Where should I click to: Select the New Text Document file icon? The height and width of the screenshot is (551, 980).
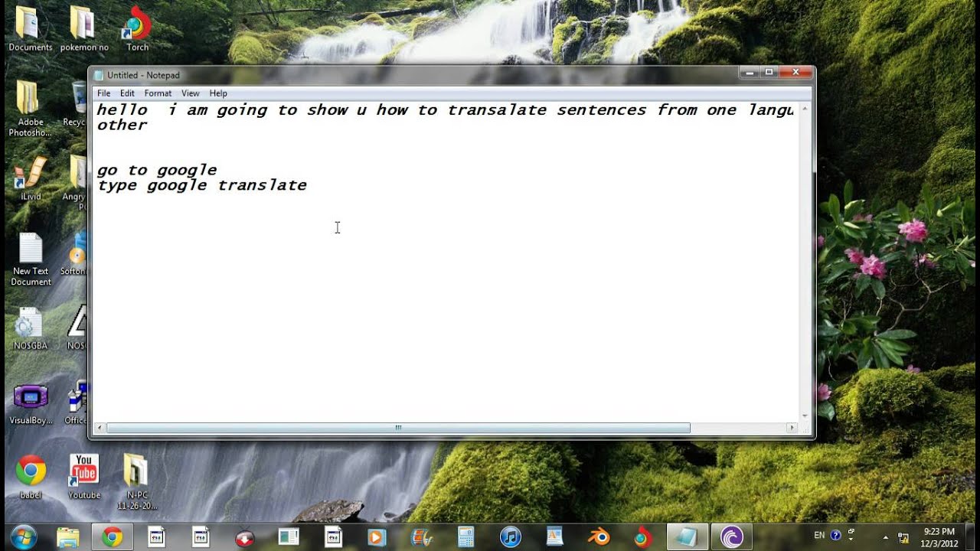coord(31,259)
